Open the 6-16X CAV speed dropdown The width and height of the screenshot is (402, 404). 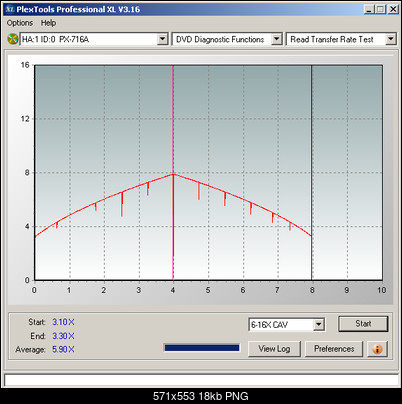pyautogui.click(x=319, y=324)
